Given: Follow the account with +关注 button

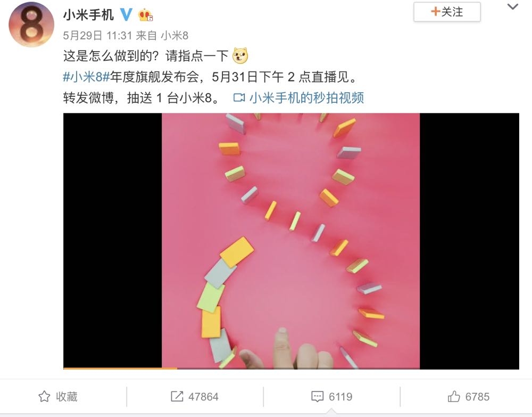Looking at the screenshot, I should [x=447, y=12].
